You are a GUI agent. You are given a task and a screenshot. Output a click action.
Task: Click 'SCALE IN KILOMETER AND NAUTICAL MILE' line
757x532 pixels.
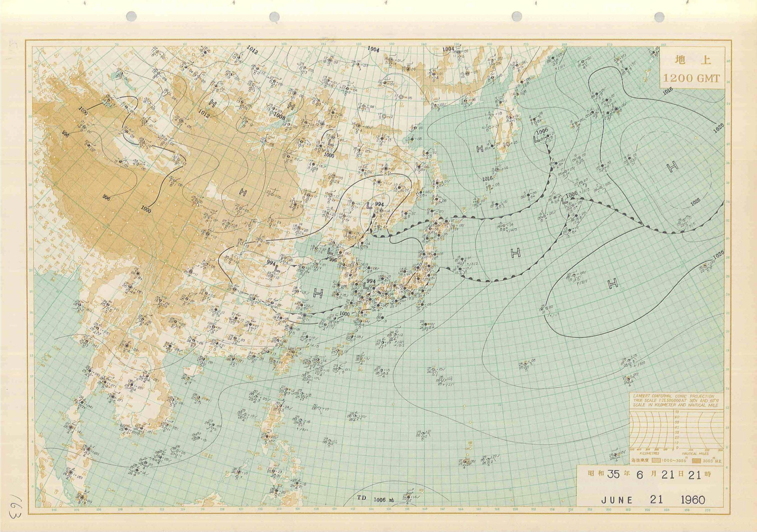click(675, 405)
